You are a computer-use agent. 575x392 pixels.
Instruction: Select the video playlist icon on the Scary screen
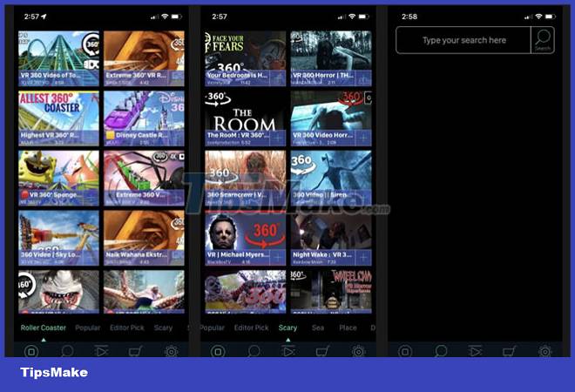point(287,351)
